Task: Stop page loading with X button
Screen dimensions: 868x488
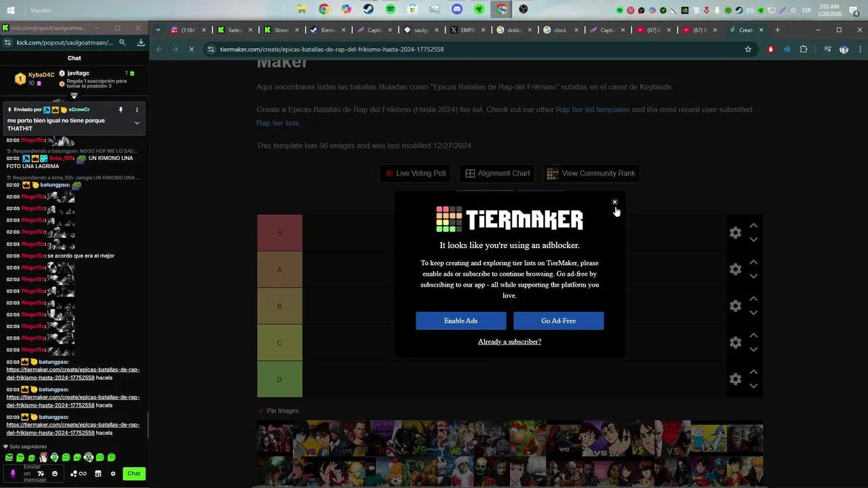Action: point(191,49)
